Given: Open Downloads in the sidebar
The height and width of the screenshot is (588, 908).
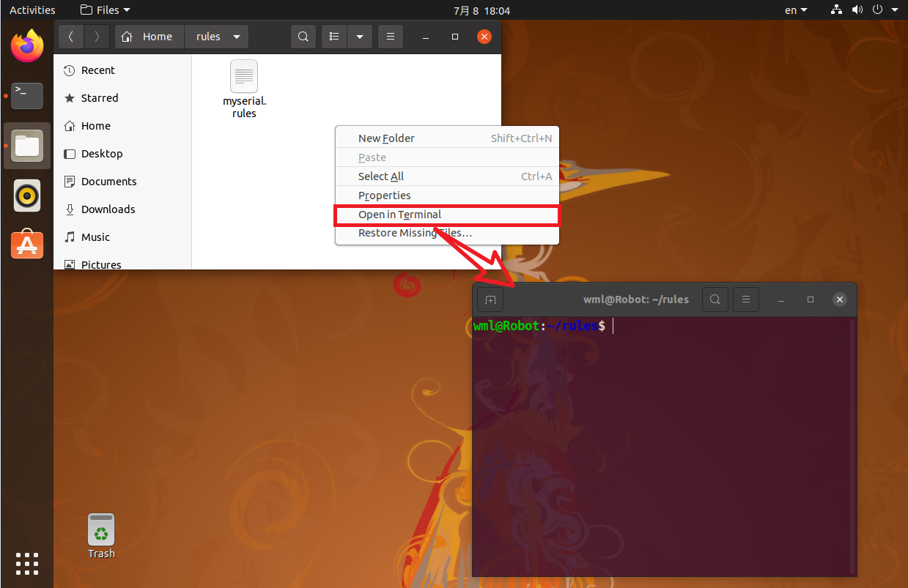Looking at the screenshot, I should 108,209.
